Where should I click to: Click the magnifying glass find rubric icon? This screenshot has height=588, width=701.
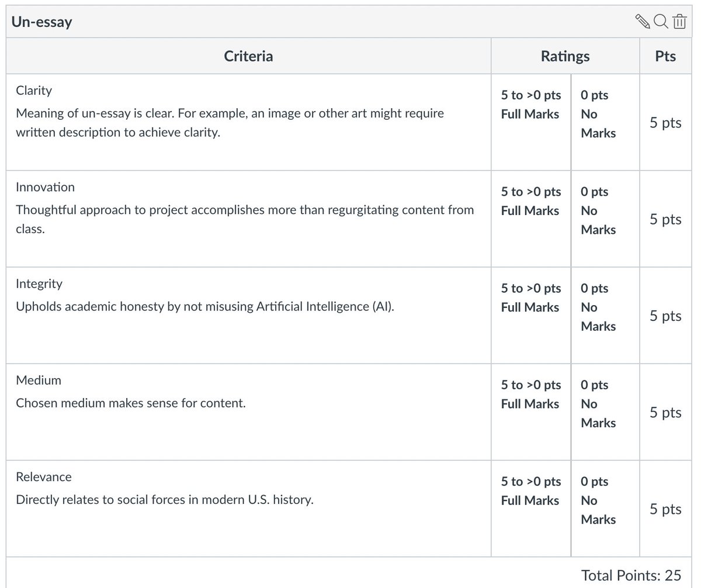pos(661,22)
